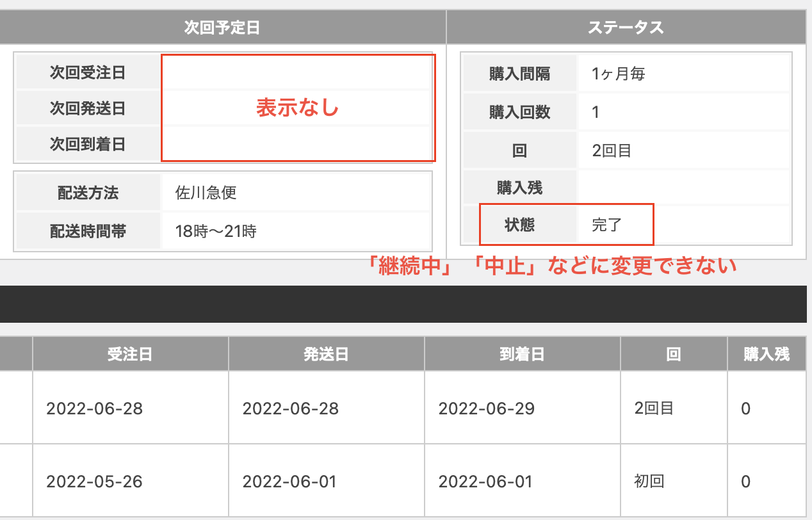
Task: Click the empty 購入残 value in status
Action: click(x=683, y=188)
